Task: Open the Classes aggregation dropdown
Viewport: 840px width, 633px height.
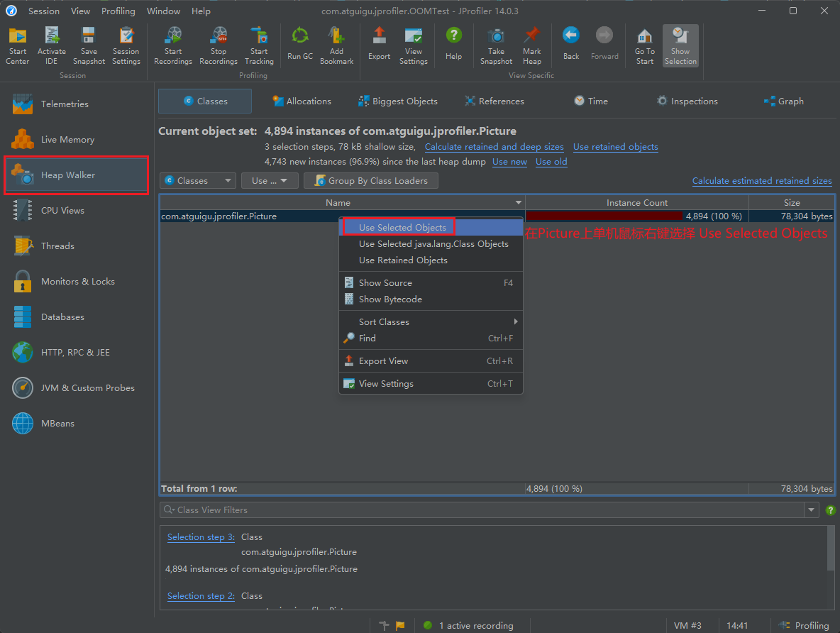Action: [198, 181]
